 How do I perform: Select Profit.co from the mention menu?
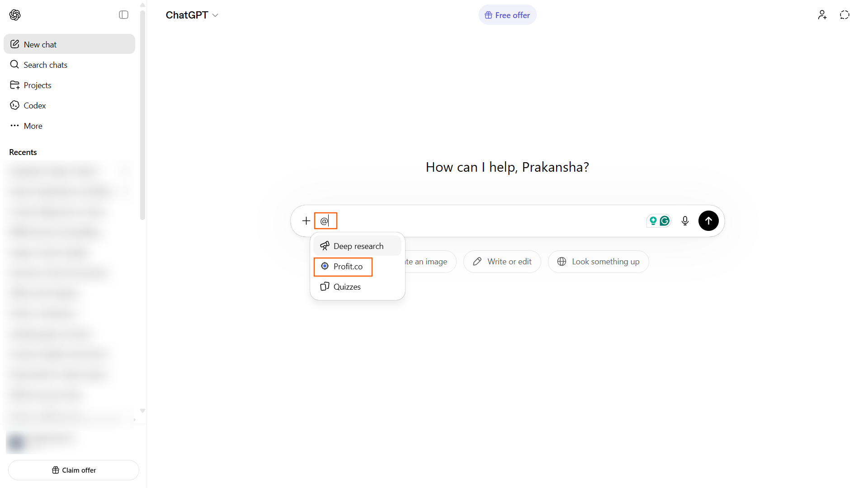pyautogui.click(x=357, y=266)
